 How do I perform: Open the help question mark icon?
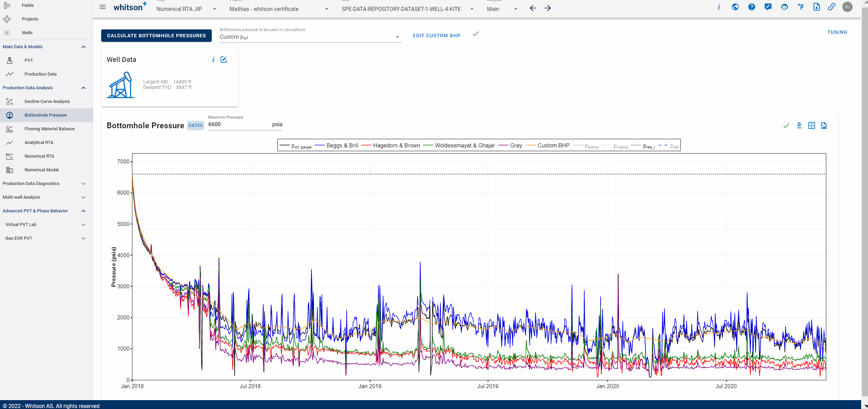point(751,7)
